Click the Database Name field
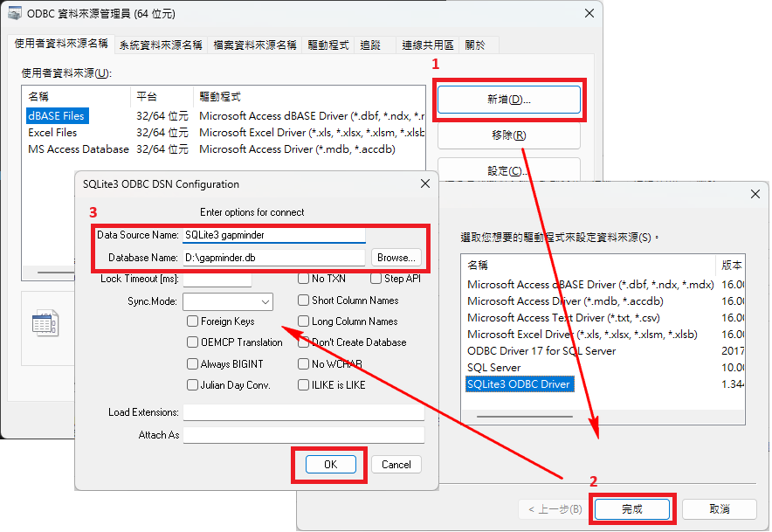This screenshot has height=532, width=772. [x=274, y=258]
